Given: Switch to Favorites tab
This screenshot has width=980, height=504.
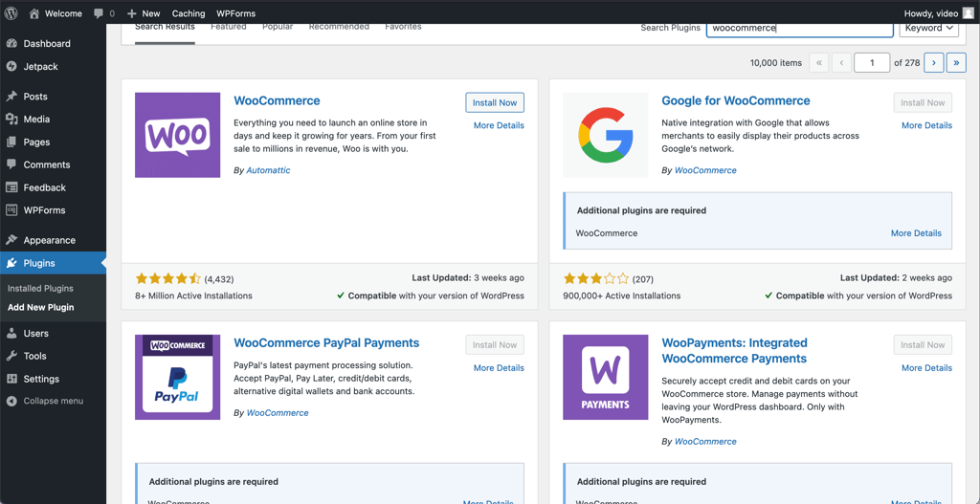Looking at the screenshot, I should coord(403,27).
